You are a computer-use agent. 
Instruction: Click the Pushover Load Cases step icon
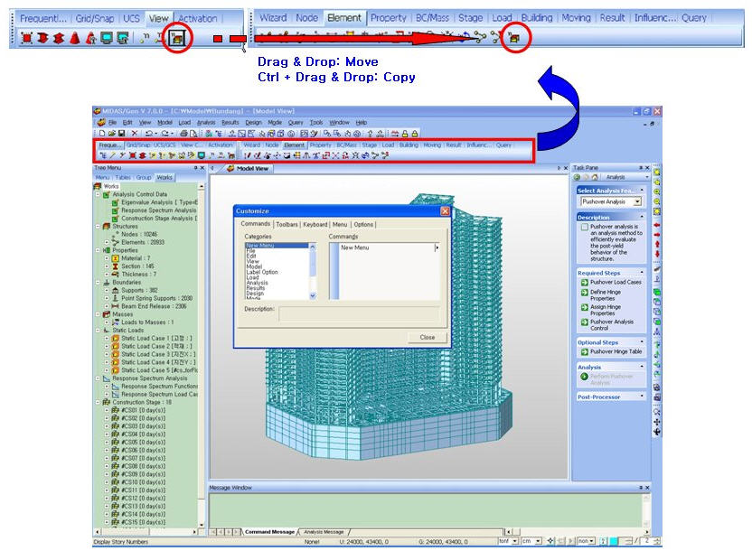point(585,283)
